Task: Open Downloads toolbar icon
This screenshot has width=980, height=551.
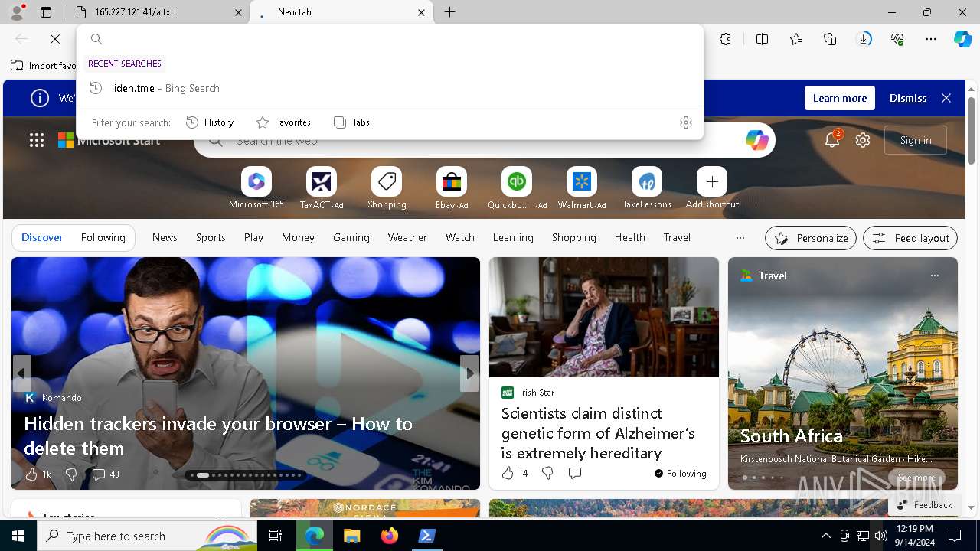Action: [x=864, y=39]
